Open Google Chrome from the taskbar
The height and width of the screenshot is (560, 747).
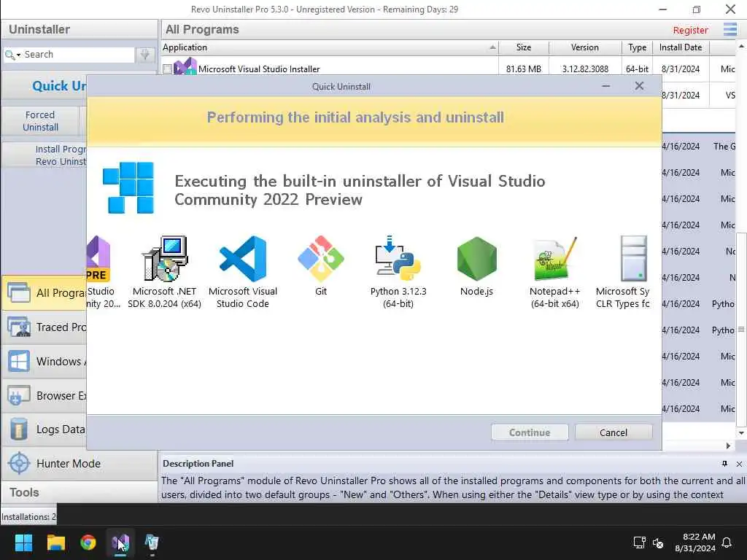point(88,542)
